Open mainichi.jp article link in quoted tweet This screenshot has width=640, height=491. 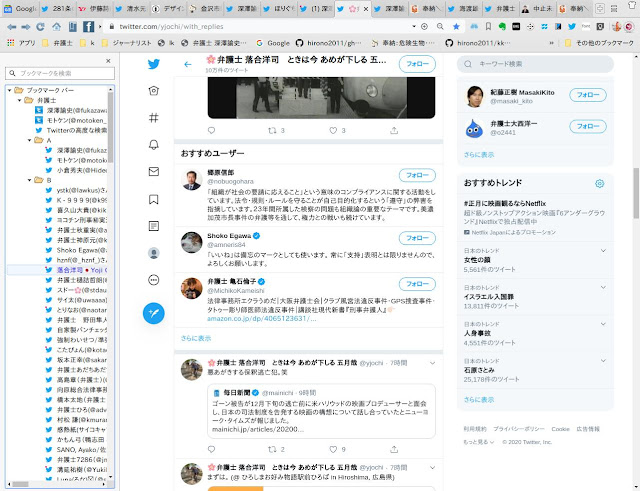click(258, 429)
